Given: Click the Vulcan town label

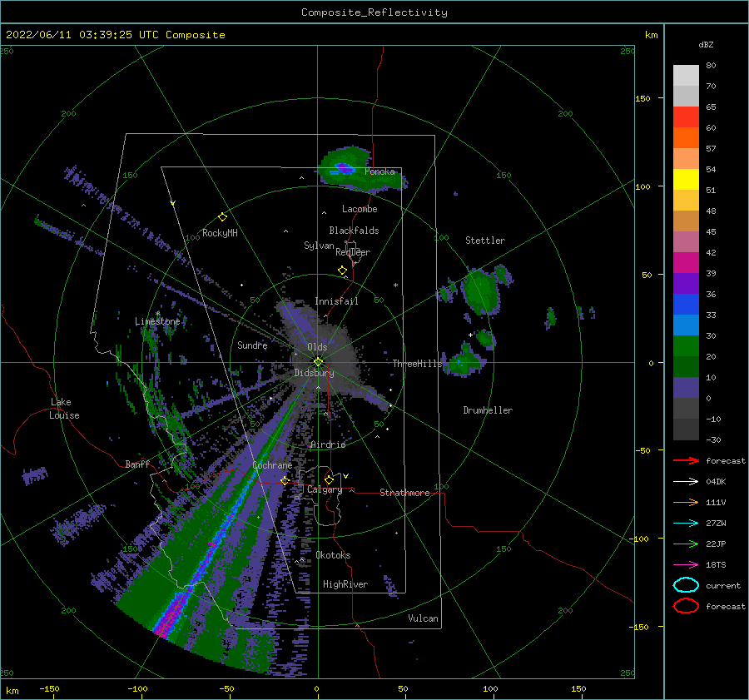Looking at the screenshot, I should pyautogui.click(x=423, y=618).
